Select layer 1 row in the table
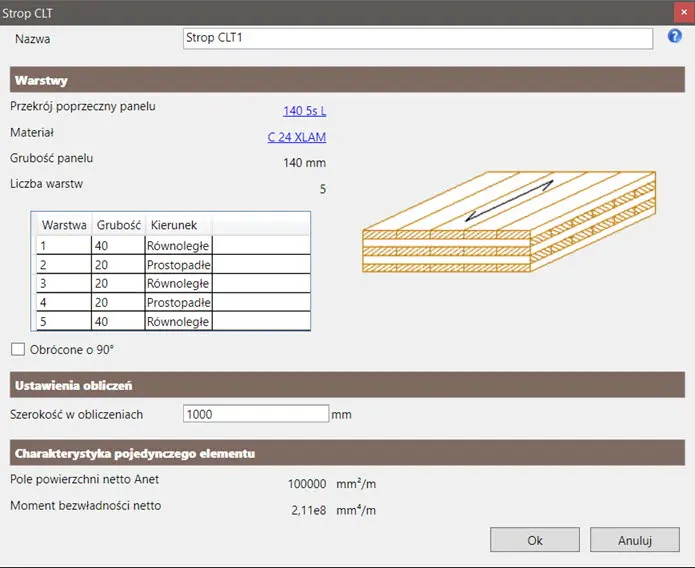This screenshot has height=568, width=695. (x=63, y=245)
